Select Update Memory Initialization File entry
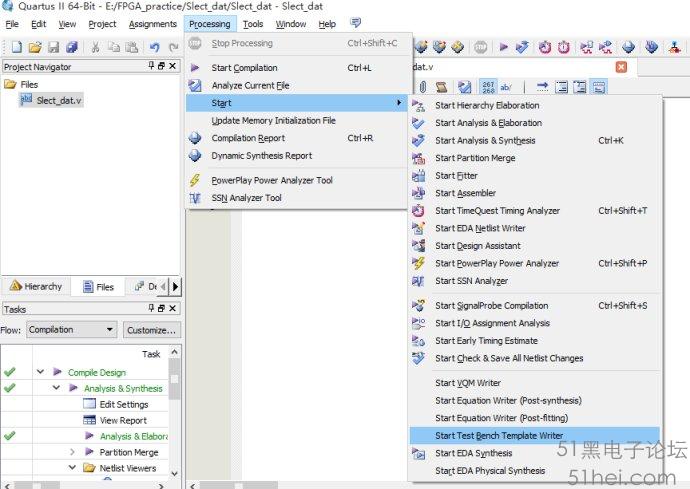The width and height of the screenshot is (690, 489). (295, 121)
